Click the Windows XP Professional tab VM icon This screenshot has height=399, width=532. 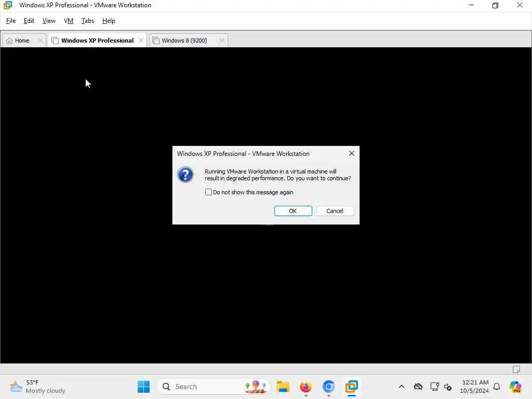[x=55, y=41]
